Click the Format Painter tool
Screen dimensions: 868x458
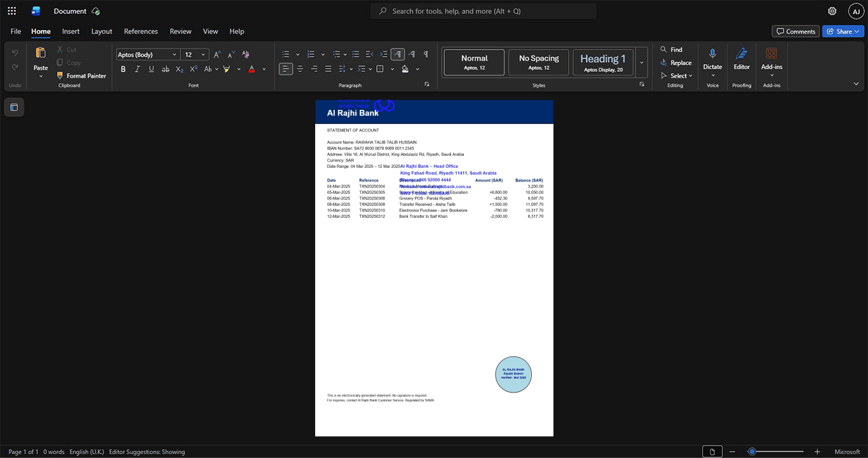[81, 76]
